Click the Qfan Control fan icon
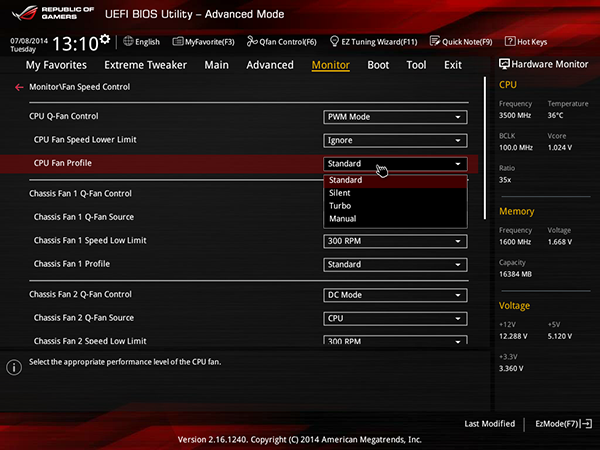Viewport: 600px width, 450px height. pyautogui.click(x=252, y=41)
